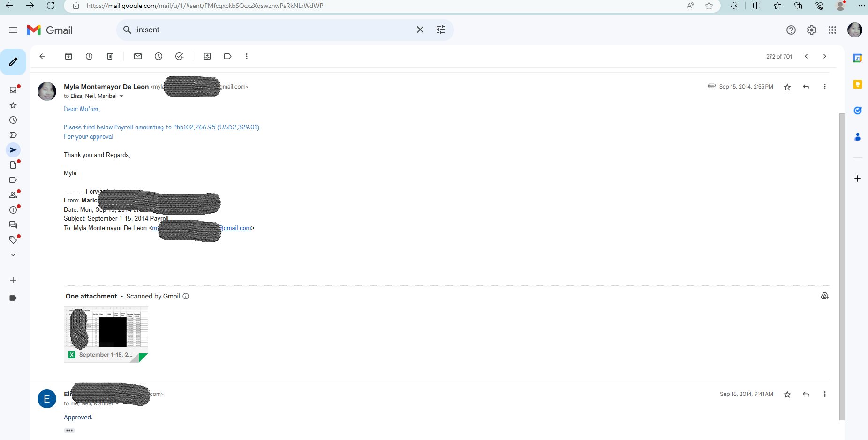Show advanced search options

(441, 30)
